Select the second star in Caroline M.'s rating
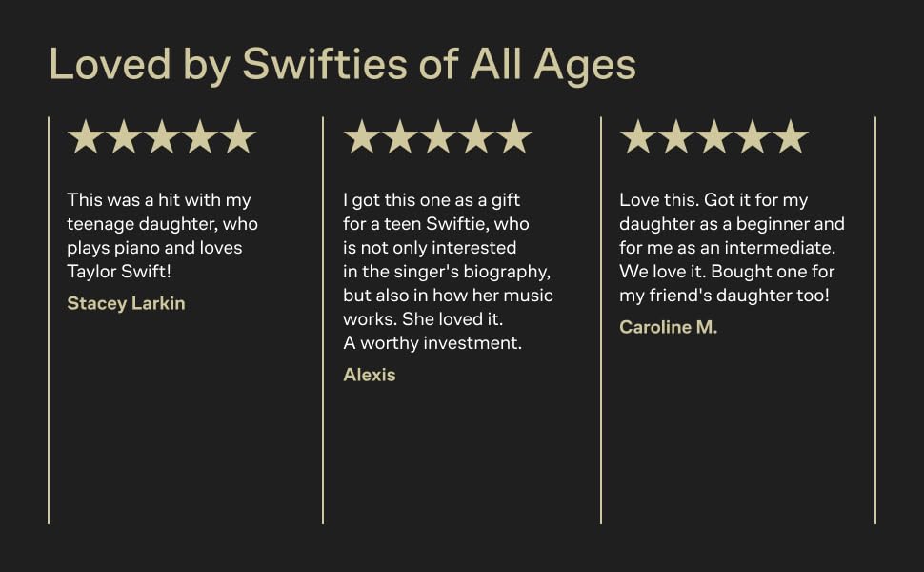 (676, 137)
